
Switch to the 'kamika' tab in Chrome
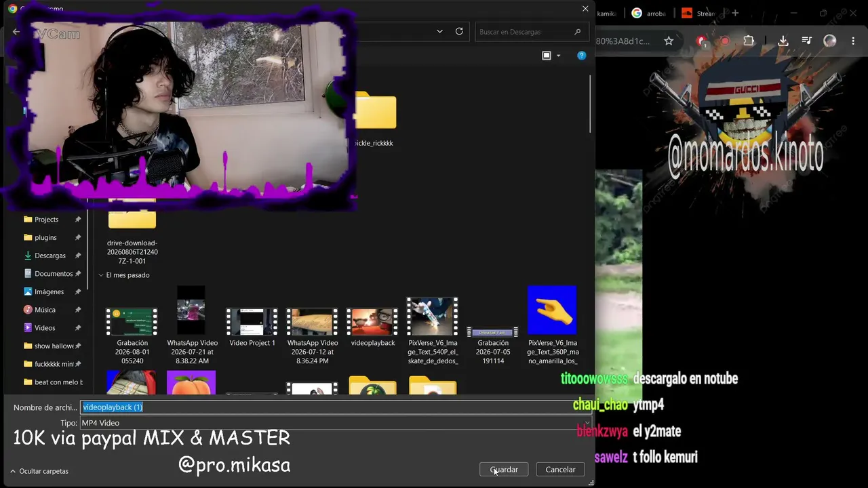point(606,13)
